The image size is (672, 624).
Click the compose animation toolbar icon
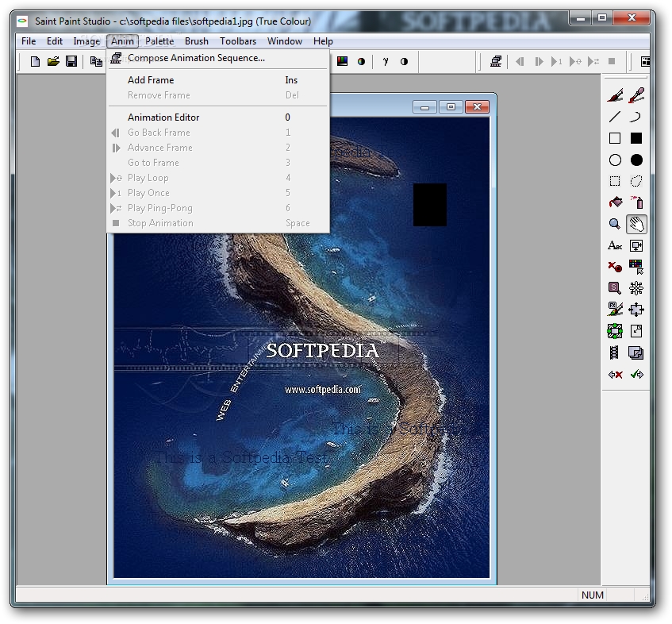point(496,61)
